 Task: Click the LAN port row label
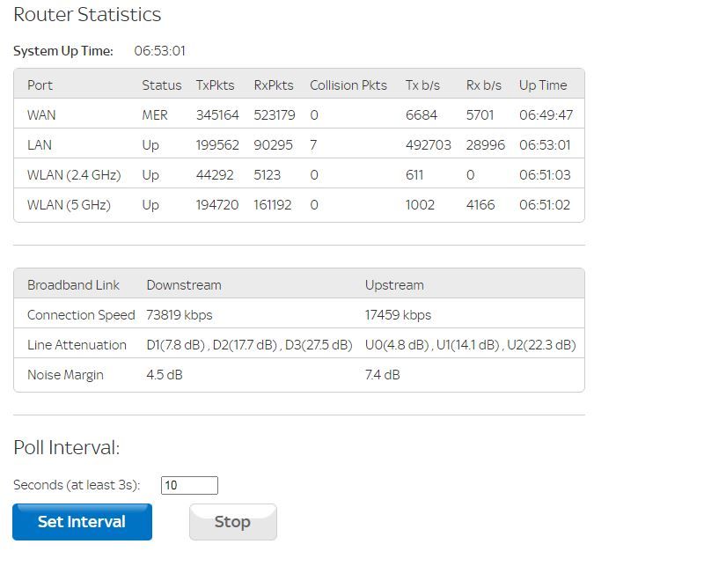pos(40,145)
